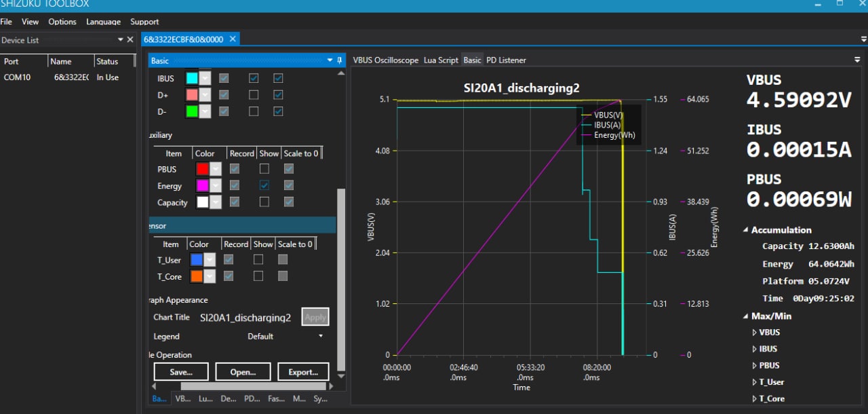Click the orange T_Core color swatch

coord(197,276)
